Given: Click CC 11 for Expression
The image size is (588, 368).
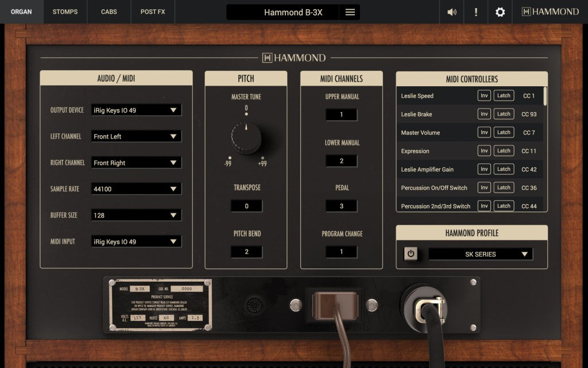Looking at the screenshot, I should click(529, 151).
